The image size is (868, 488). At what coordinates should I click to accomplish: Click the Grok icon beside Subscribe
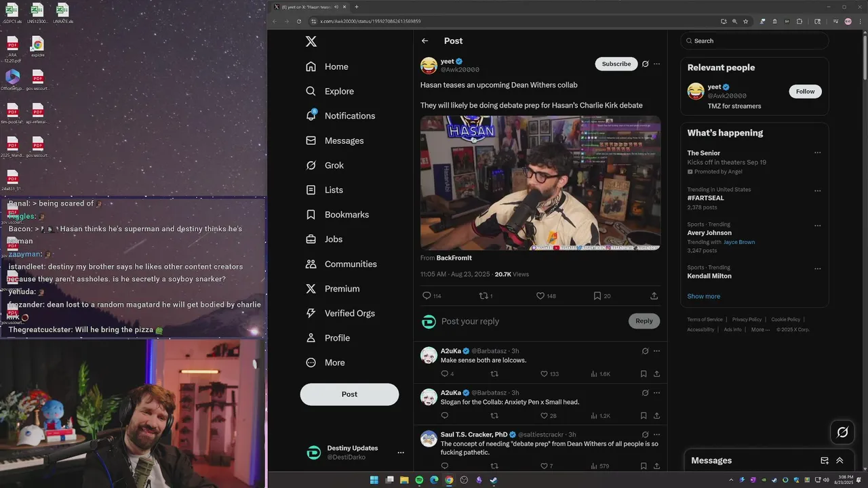pyautogui.click(x=646, y=64)
